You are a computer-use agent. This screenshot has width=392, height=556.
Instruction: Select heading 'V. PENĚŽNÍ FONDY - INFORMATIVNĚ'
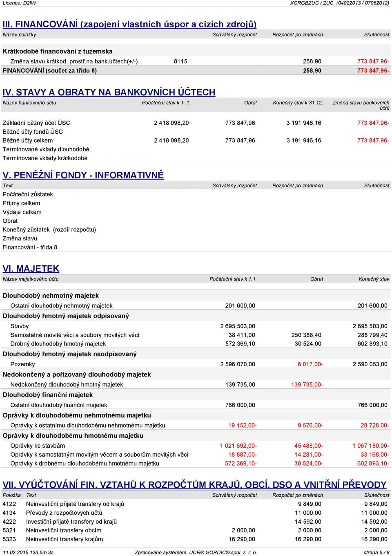coord(83,175)
